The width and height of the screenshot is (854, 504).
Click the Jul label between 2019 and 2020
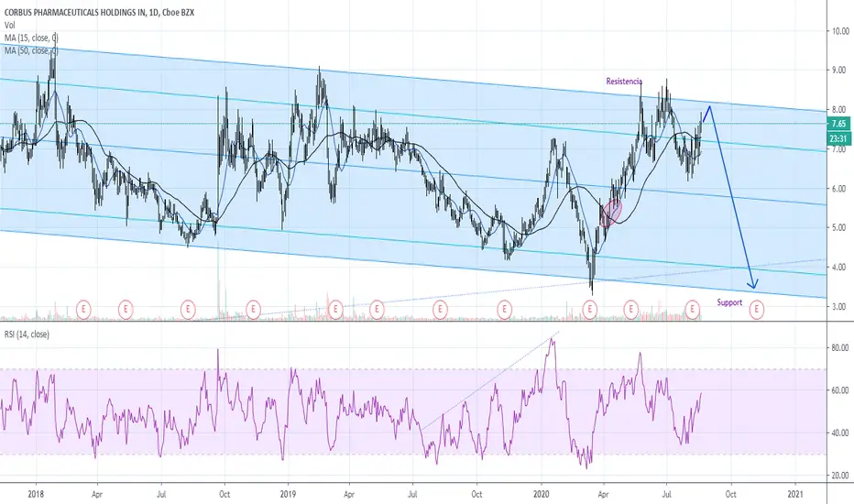coord(413,495)
